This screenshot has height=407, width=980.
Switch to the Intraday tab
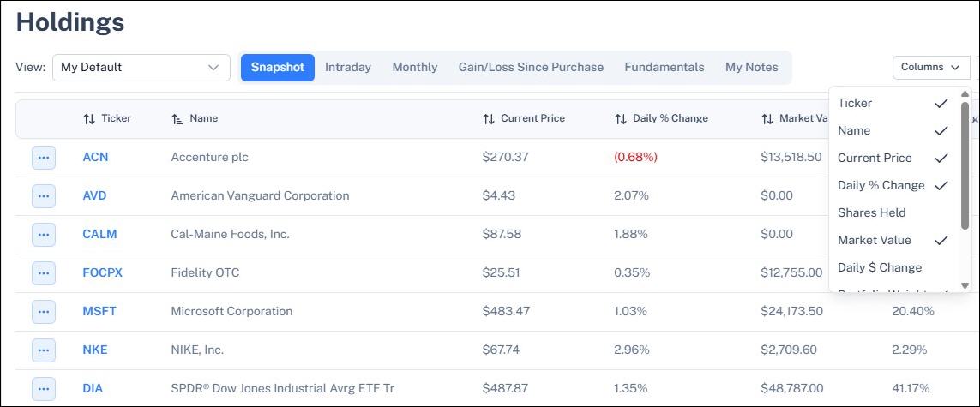(x=348, y=68)
